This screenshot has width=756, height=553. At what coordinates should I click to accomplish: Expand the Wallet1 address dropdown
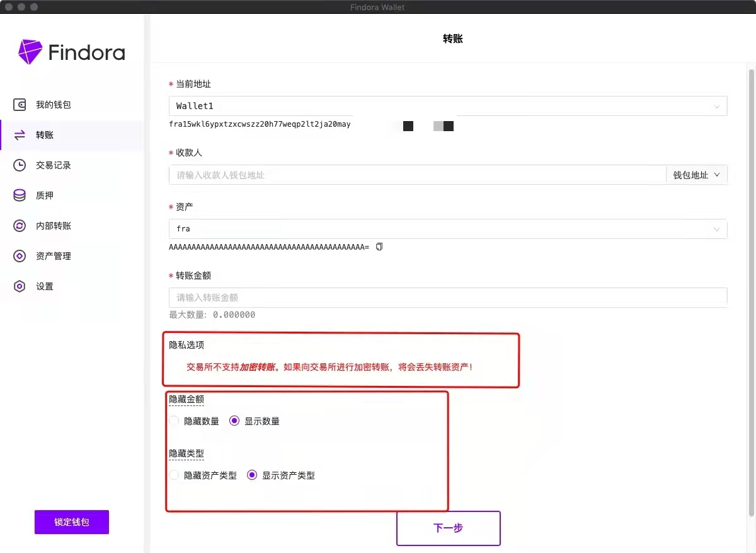pos(448,106)
